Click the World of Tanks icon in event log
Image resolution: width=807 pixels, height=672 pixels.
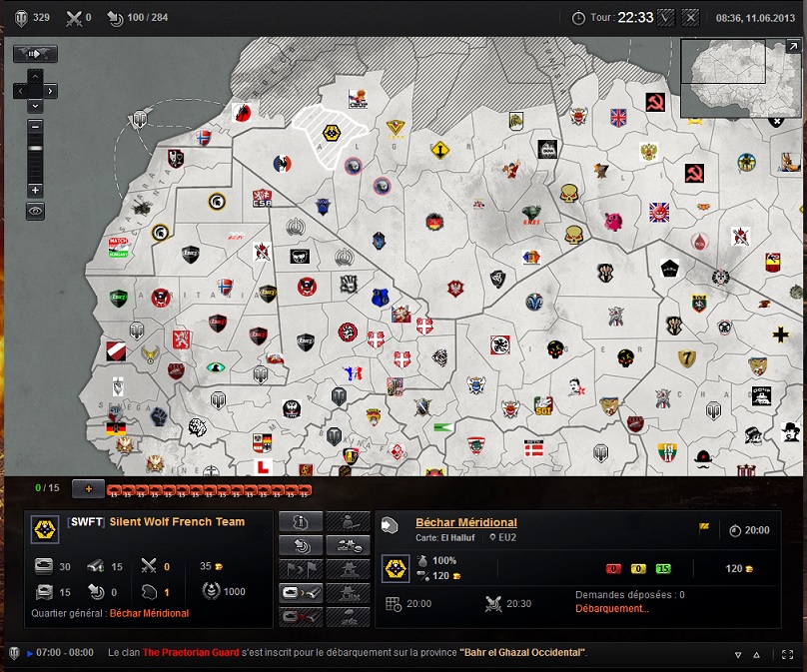click(14, 652)
